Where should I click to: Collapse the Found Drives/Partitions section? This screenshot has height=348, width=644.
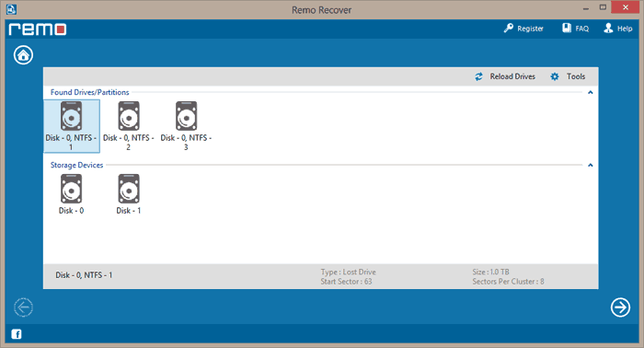point(591,92)
